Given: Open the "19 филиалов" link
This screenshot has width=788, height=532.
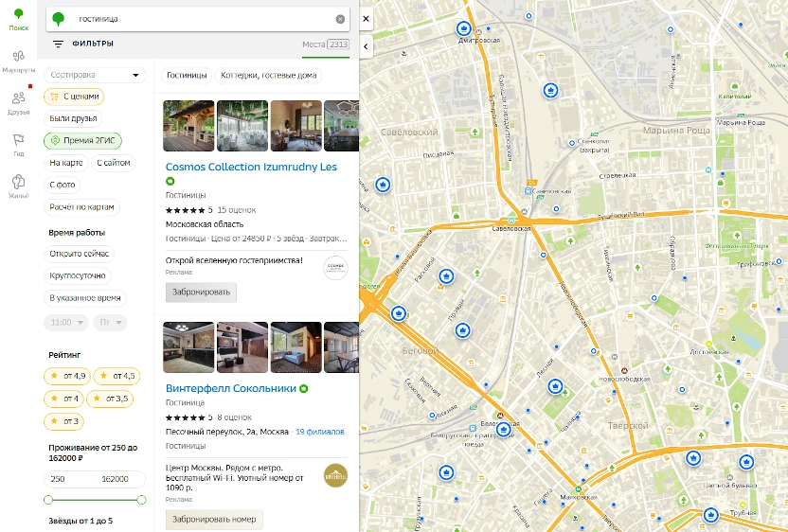Looking at the screenshot, I should [318, 432].
